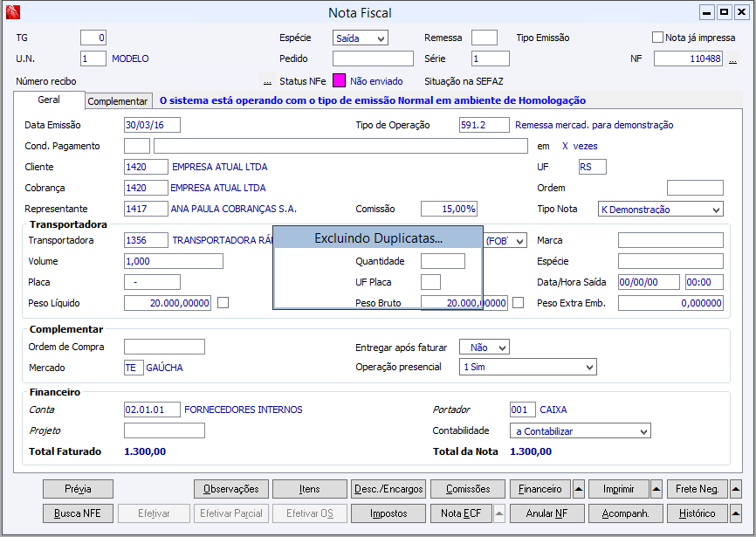Click the magenta Status NFe color indicator
The height and width of the screenshot is (537, 756).
pyautogui.click(x=339, y=81)
